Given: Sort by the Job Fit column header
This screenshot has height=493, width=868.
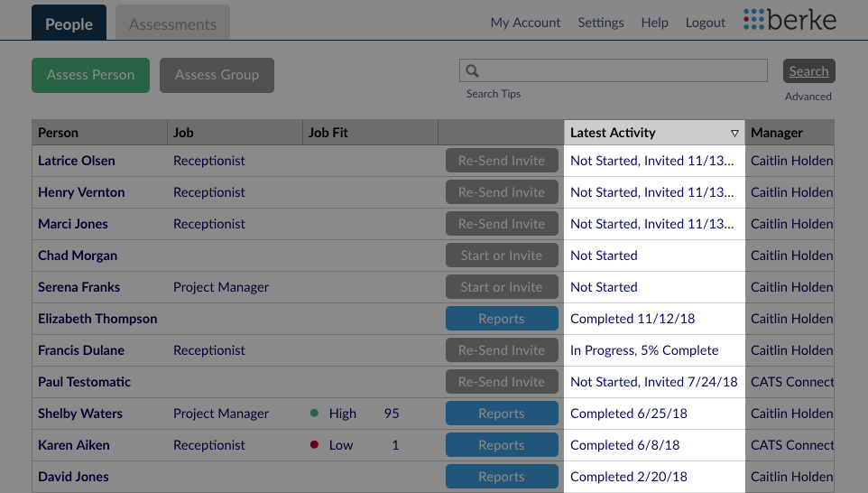Looking at the screenshot, I should [x=370, y=133].
